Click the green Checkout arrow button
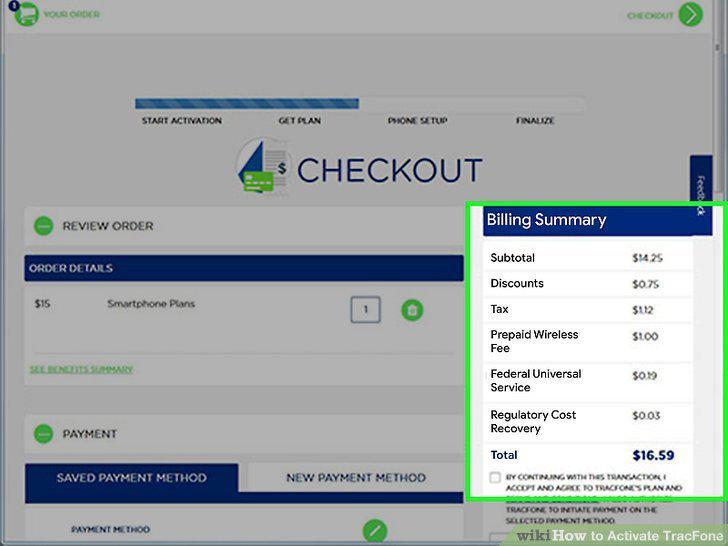Image resolution: width=728 pixels, height=546 pixels. [690, 14]
